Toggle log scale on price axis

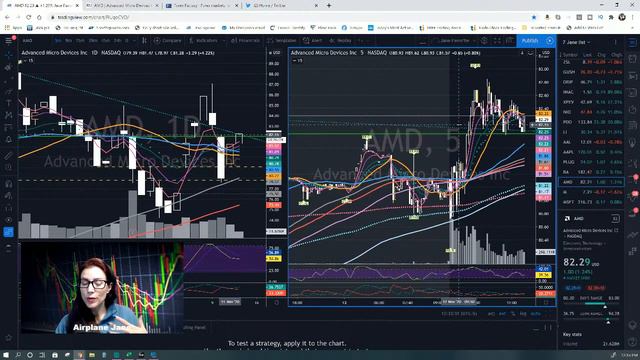[x=523, y=314]
